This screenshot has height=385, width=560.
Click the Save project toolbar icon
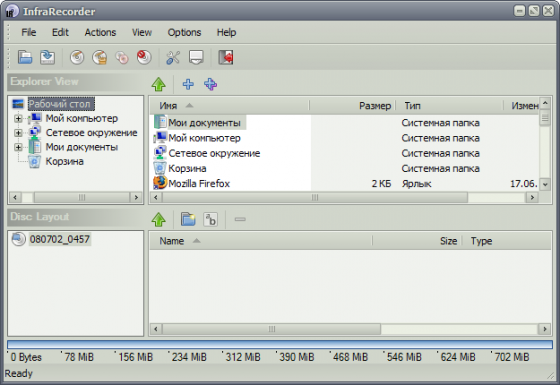[x=48, y=57]
